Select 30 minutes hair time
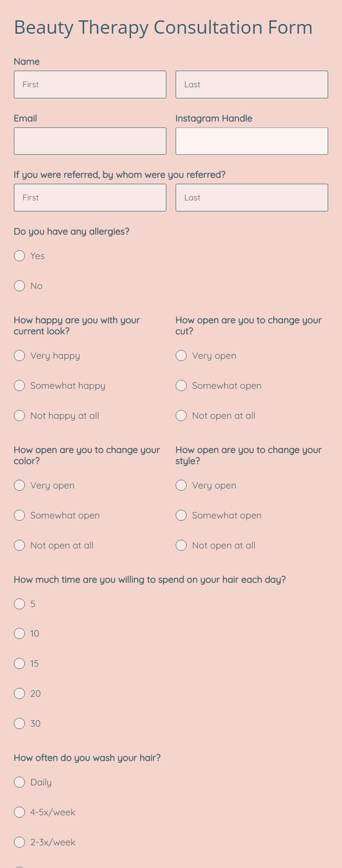Image resolution: width=342 pixels, height=868 pixels. (x=19, y=723)
